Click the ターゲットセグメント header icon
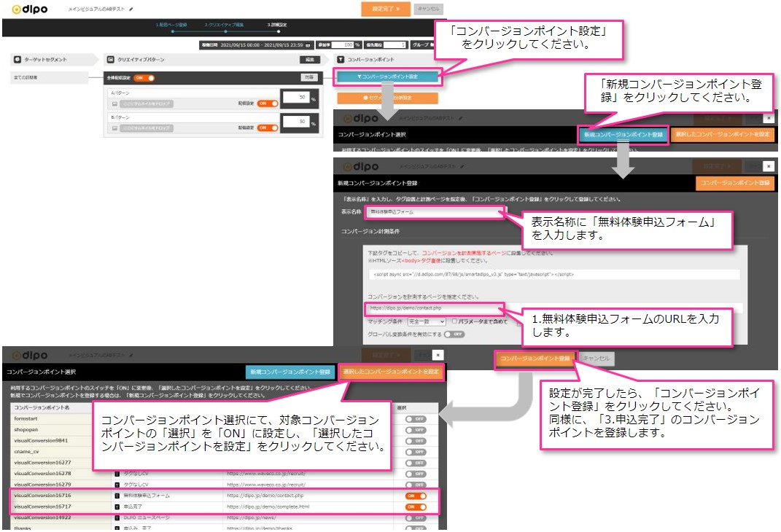The height and width of the screenshot is (532, 781). coord(16,59)
